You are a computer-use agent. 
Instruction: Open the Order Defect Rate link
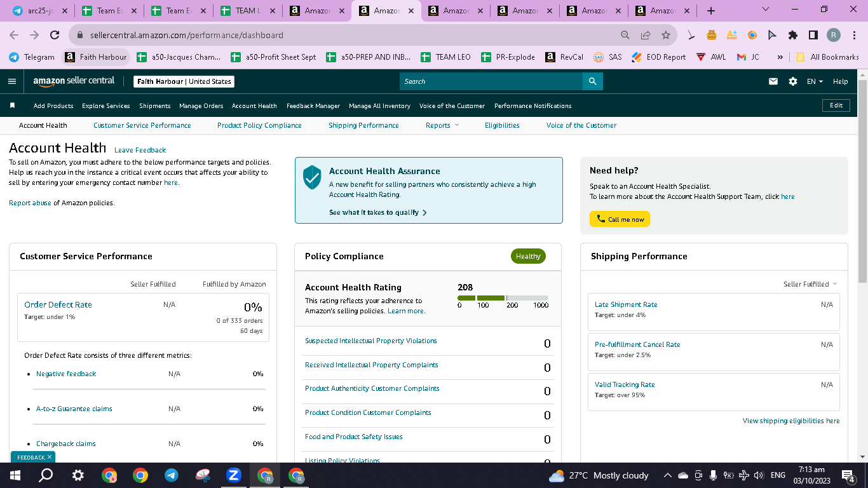tap(58, 304)
